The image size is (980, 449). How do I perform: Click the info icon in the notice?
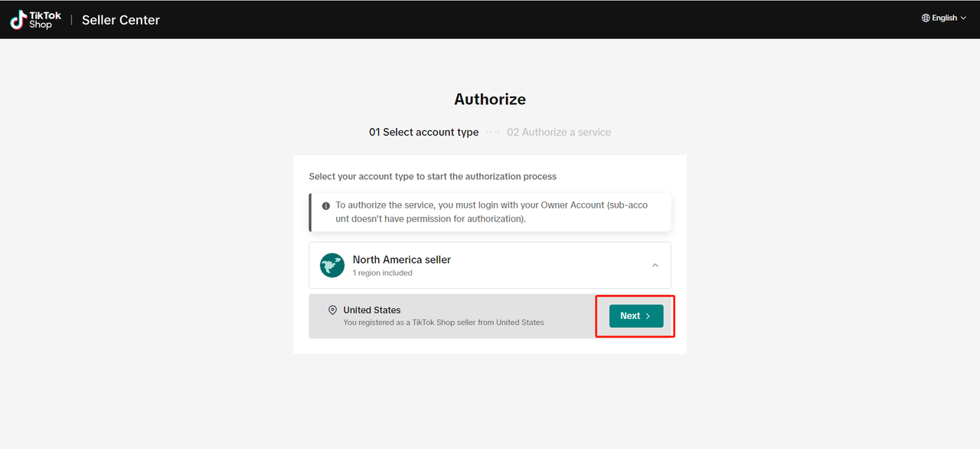[x=326, y=206]
